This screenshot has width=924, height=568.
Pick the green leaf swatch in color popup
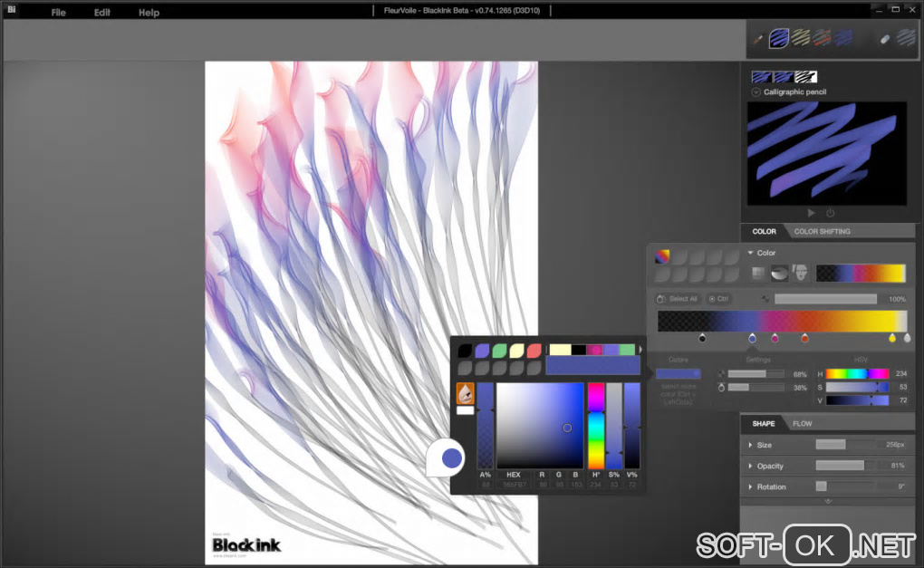(499, 351)
